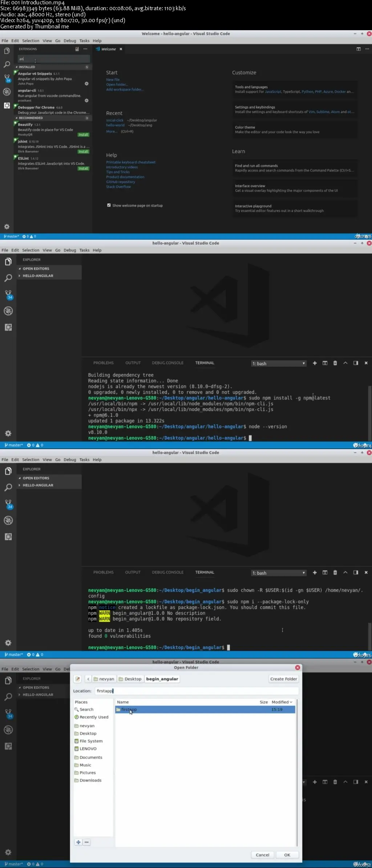Clear extensions input icon in Extensions header
Screen dimensions: 372x868
point(77,49)
